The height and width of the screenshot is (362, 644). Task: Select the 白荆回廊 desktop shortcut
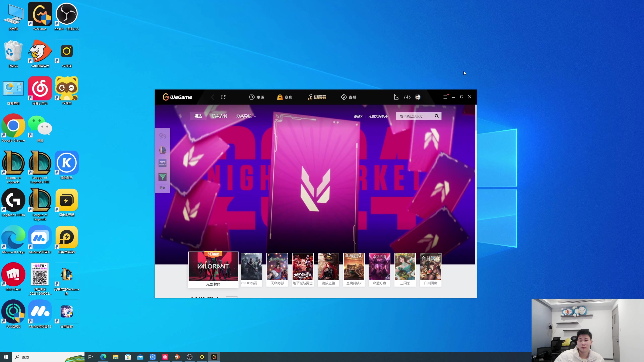tap(66, 314)
